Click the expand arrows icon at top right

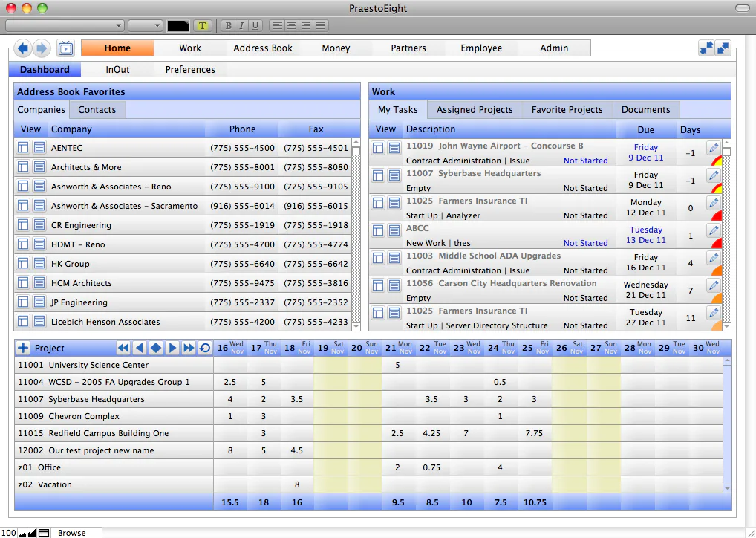[723, 48]
